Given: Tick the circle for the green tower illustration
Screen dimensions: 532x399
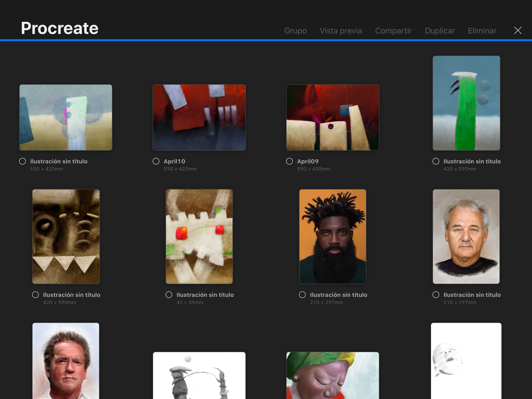Looking at the screenshot, I should coord(436,161).
